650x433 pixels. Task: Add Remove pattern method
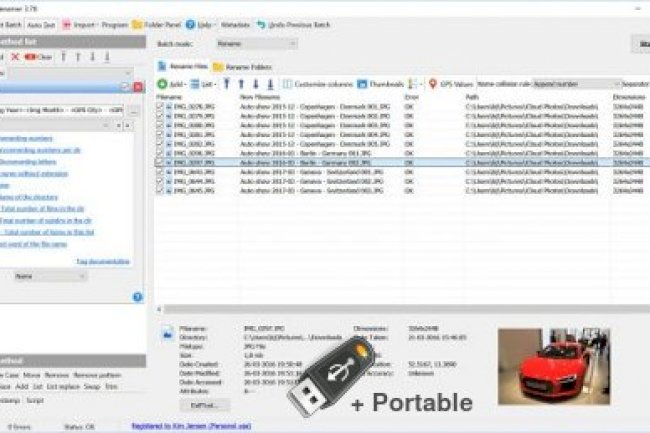click(97, 375)
